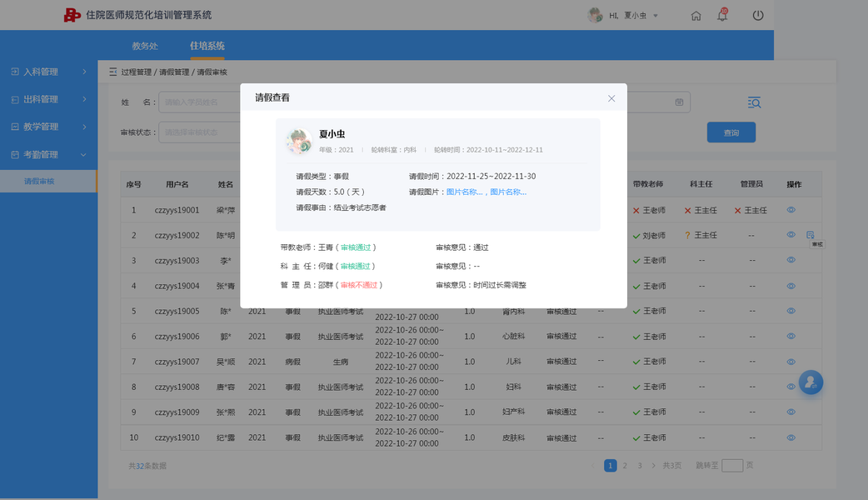Click the 考勤管理 sidebar icon
Screen dimensions: 868x500
(15, 154)
